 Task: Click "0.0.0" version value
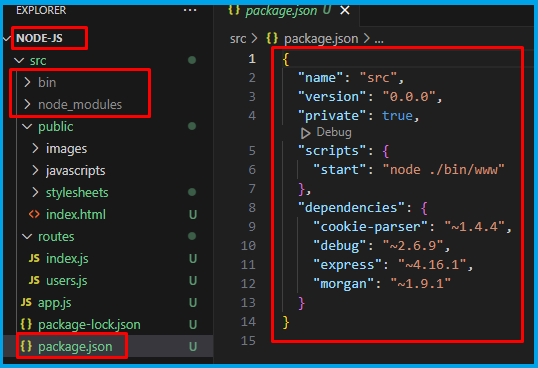point(409,97)
